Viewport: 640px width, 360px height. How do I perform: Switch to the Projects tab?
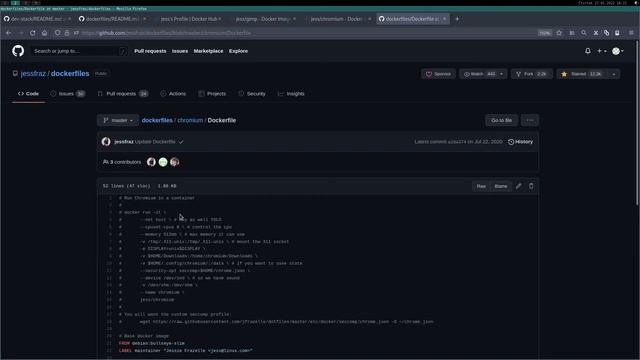pyautogui.click(x=212, y=94)
